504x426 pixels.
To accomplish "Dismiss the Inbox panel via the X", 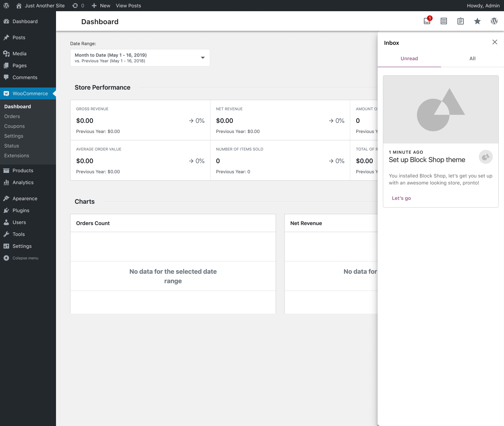I will point(495,42).
